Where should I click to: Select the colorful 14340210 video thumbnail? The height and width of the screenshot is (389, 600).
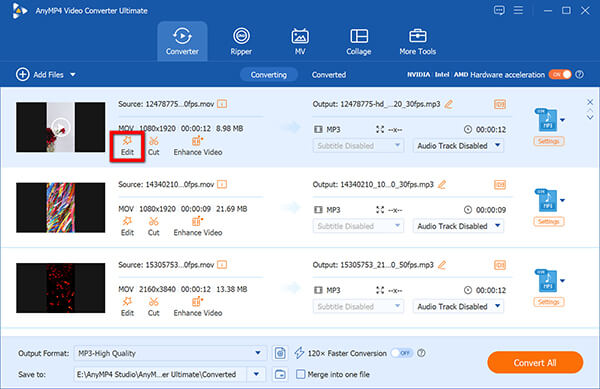pyautogui.click(x=60, y=207)
